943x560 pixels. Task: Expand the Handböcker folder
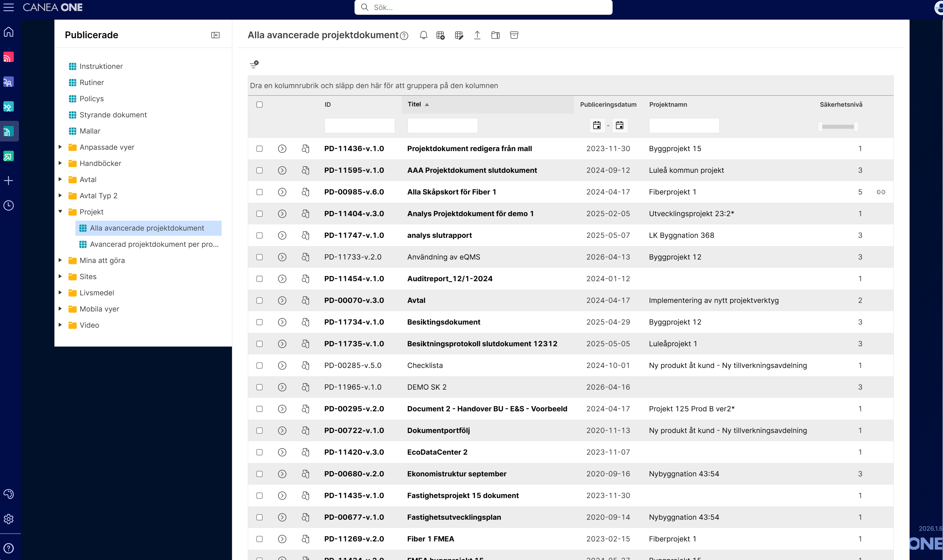click(x=60, y=163)
